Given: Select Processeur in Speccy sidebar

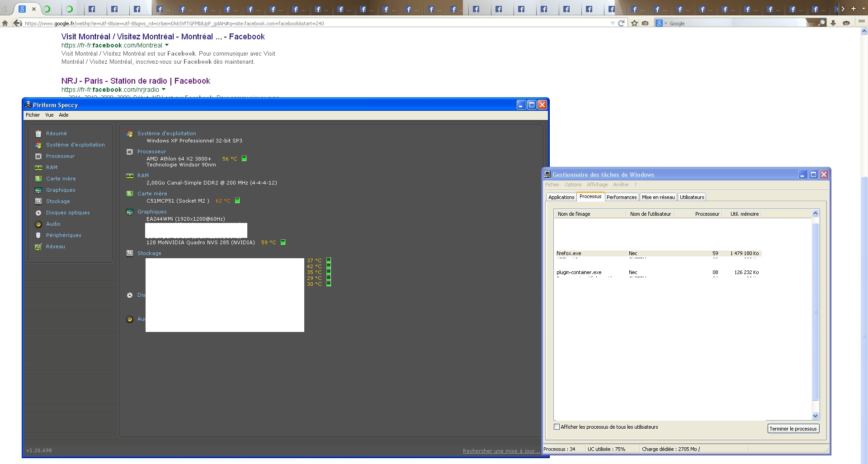Looking at the screenshot, I should tap(60, 156).
